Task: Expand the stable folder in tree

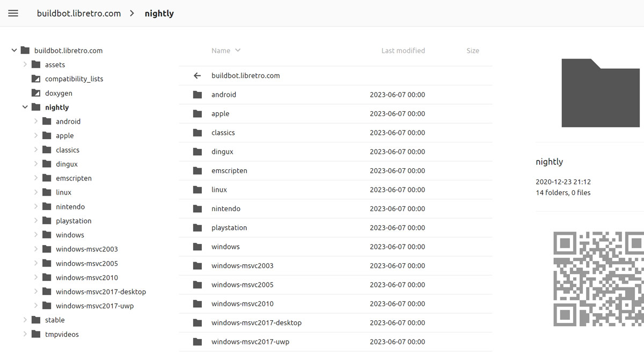Action: point(25,320)
